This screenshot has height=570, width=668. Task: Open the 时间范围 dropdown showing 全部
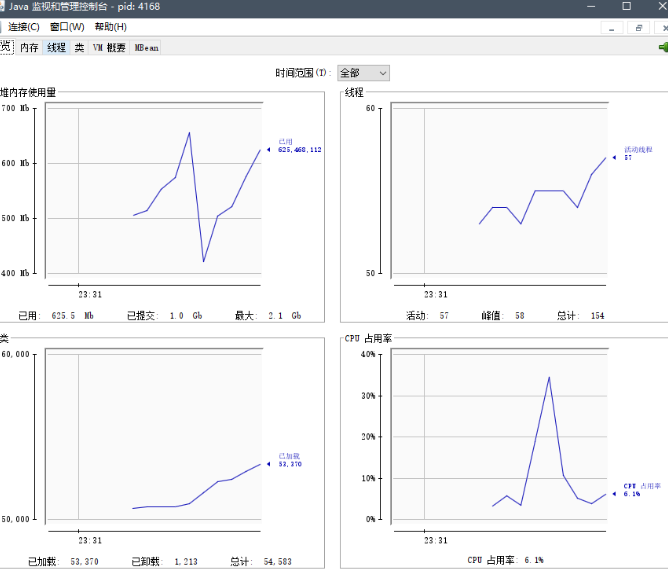tap(363, 73)
